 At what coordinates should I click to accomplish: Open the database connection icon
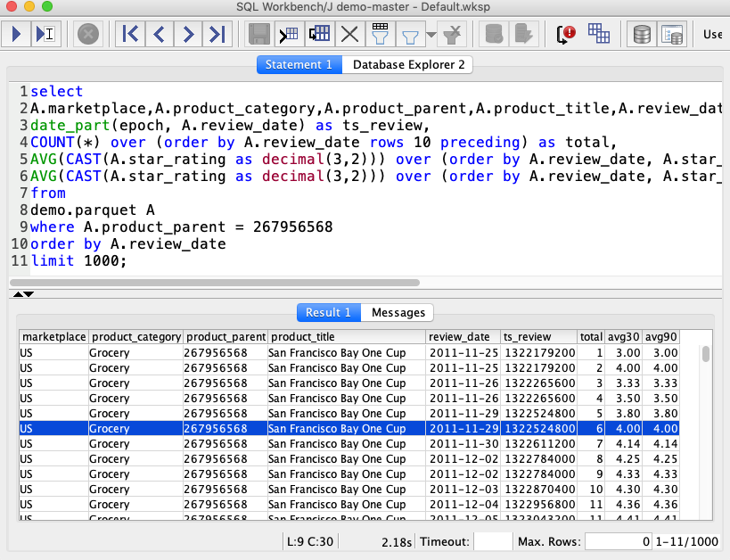pos(641,35)
